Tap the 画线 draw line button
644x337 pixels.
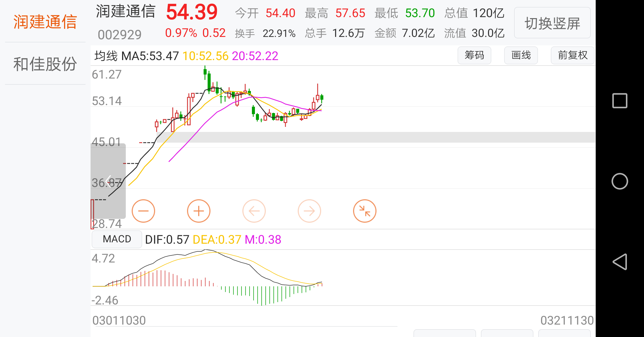click(x=521, y=55)
